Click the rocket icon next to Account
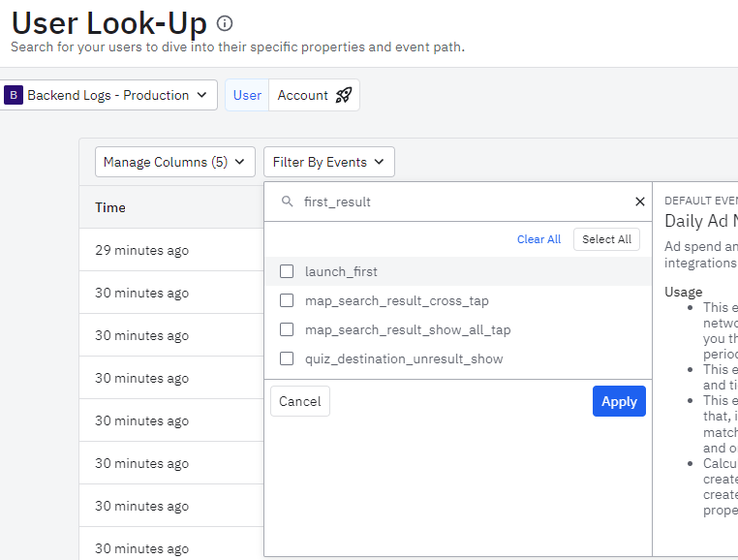Screen dimensions: 738x560 (345, 95)
